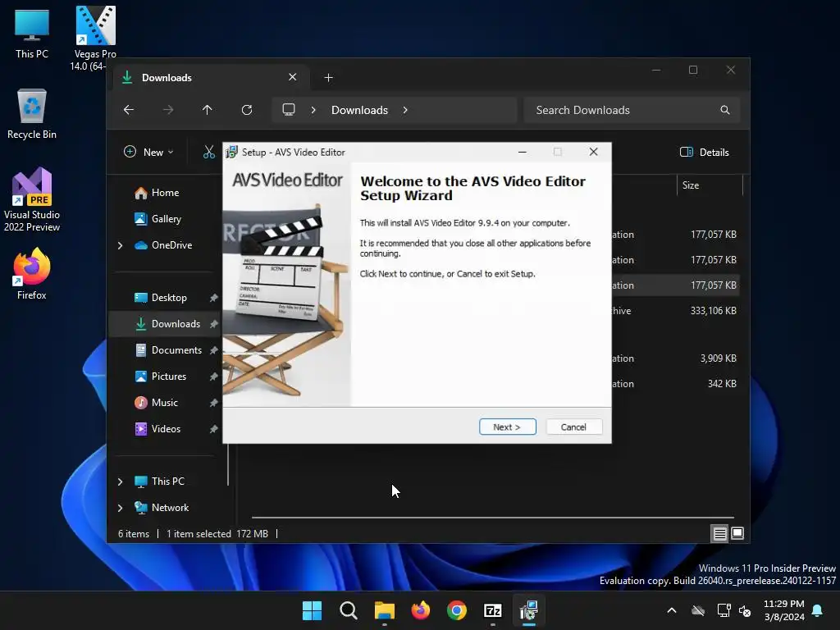
Task: Launch Firefox from desktop shortcut
Action: (32, 274)
